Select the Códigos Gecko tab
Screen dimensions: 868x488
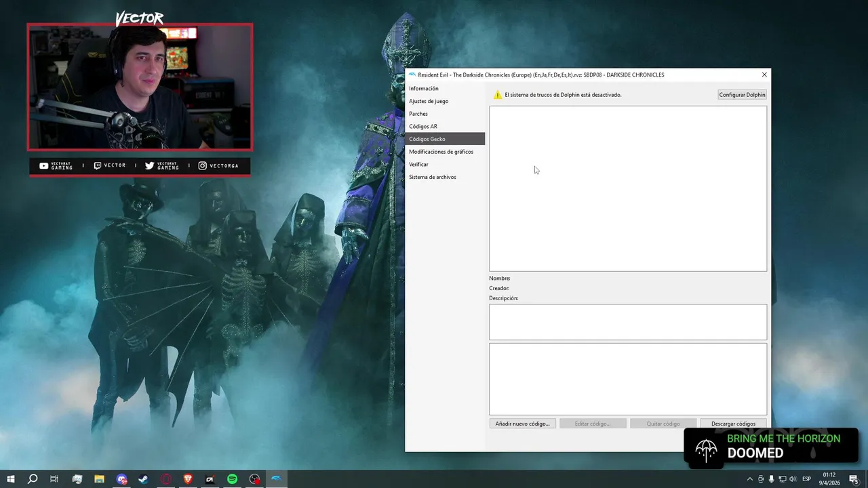[445, 139]
